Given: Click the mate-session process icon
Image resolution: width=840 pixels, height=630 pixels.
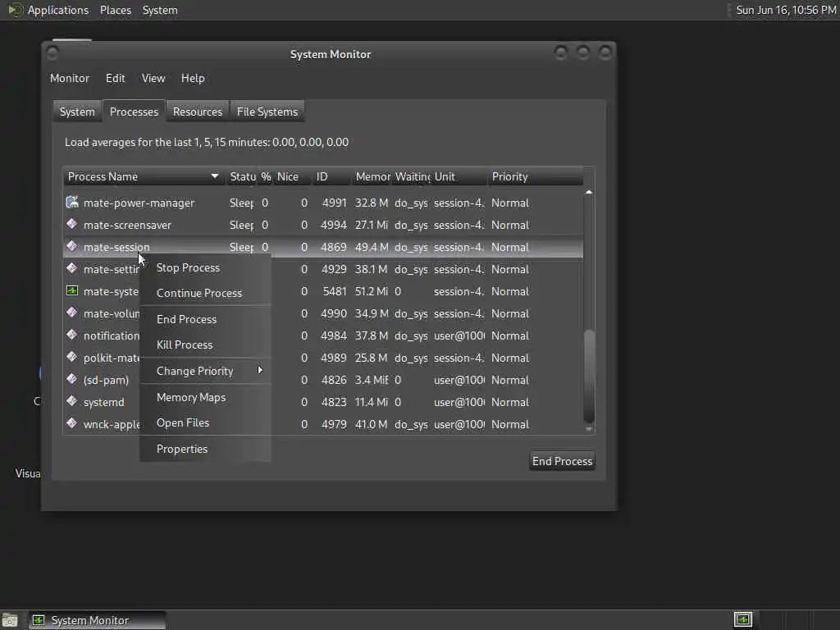Looking at the screenshot, I should pos(72,246).
